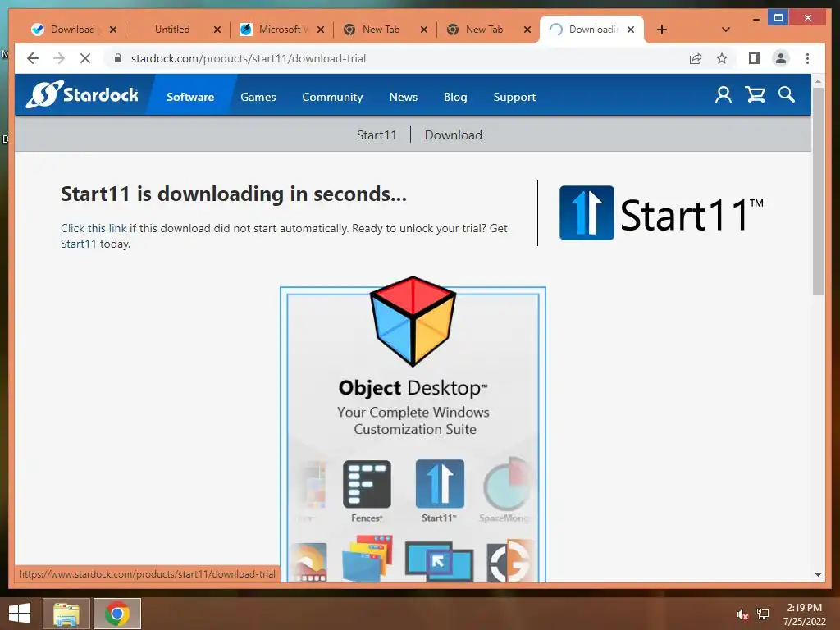Open the Games menu
840x630 pixels.
[x=258, y=97]
